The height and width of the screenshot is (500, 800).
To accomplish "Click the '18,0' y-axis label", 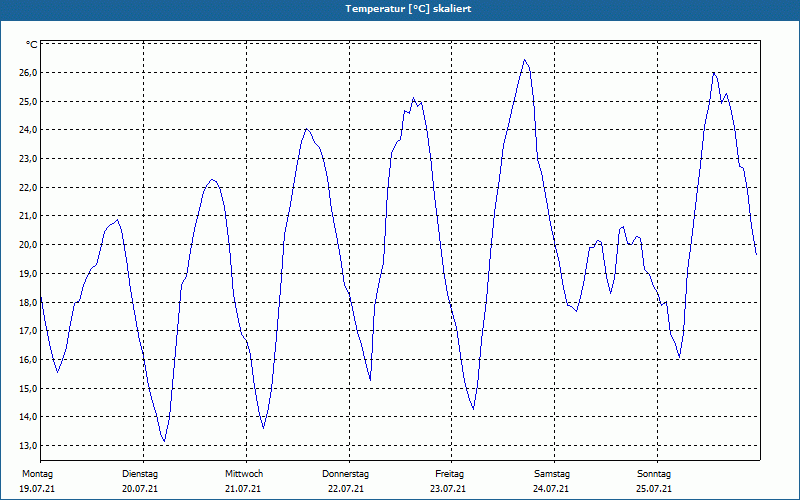I will (x=30, y=303).
